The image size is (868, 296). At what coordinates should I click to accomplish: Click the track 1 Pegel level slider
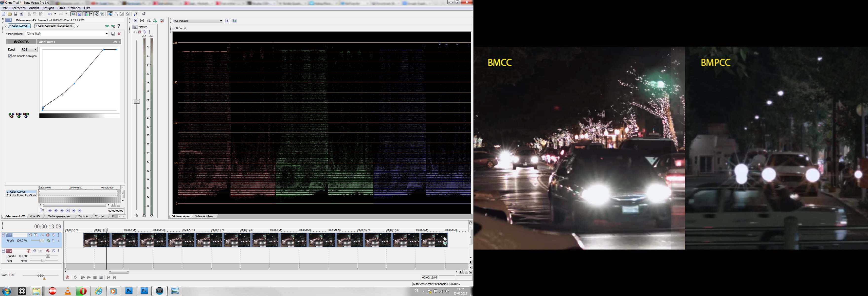pyautogui.click(x=42, y=240)
